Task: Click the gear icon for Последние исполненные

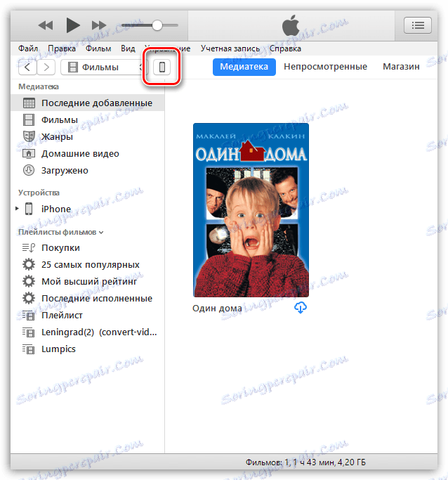Action: (x=29, y=298)
